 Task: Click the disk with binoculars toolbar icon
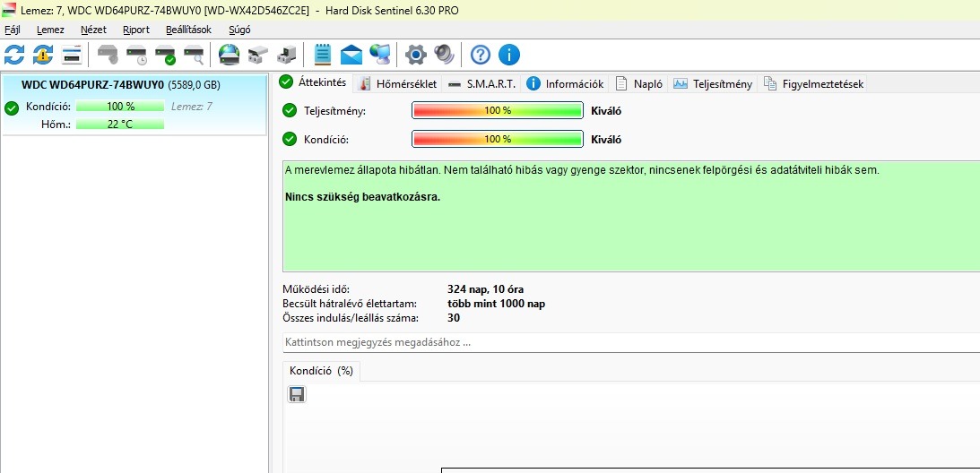click(258, 55)
